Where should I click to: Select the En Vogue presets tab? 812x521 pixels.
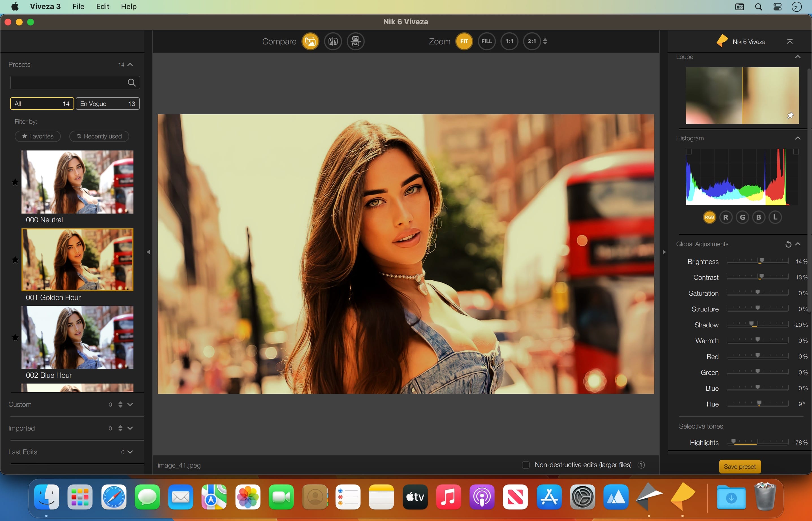[107, 104]
